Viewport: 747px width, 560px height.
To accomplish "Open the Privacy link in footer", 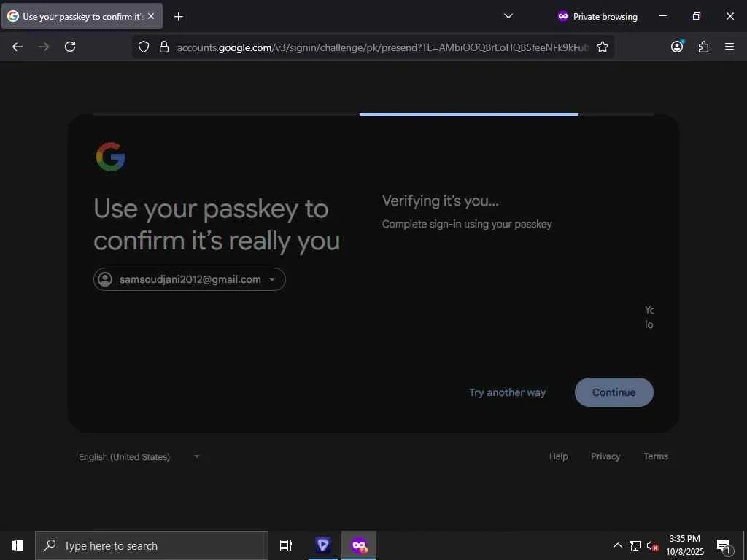I will 605,456.
